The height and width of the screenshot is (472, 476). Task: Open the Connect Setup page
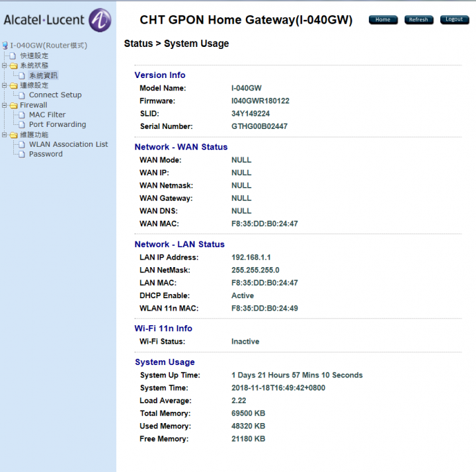(56, 95)
